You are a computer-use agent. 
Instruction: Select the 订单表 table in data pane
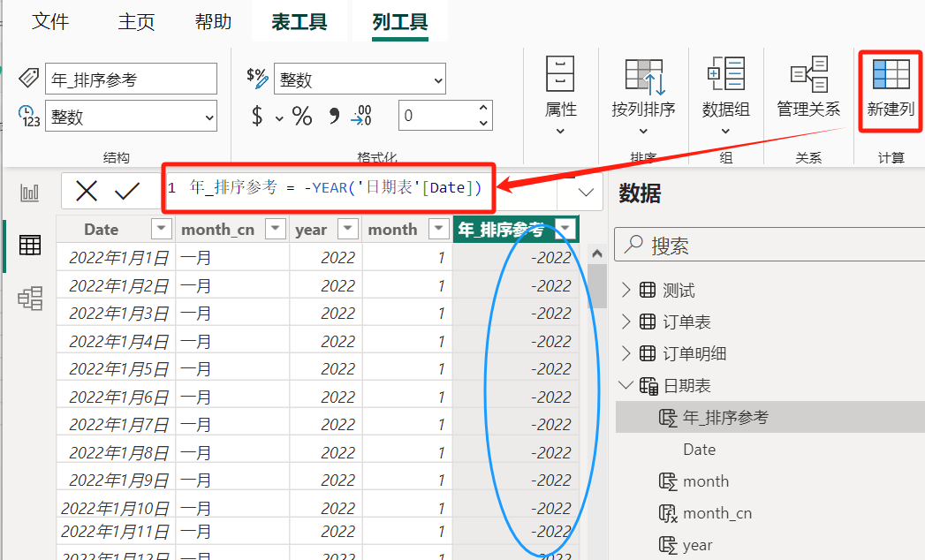pos(686,322)
